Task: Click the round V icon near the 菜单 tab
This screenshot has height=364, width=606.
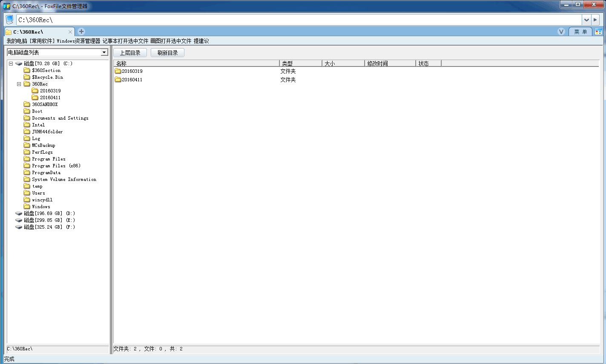Action: [561, 32]
